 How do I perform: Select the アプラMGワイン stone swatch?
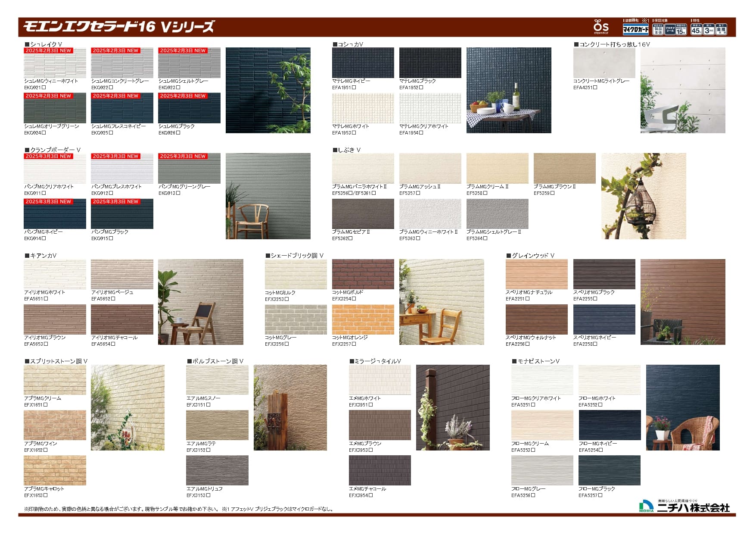(x=55, y=425)
